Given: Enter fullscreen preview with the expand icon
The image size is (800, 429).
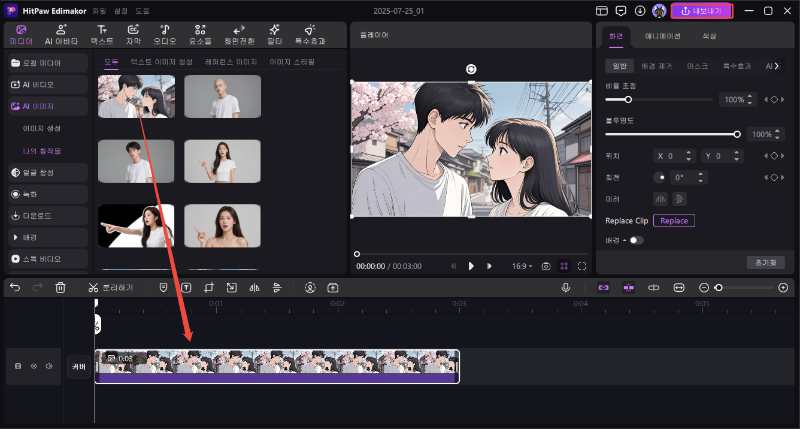Looking at the screenshot, I should click(x=582, y=266).
